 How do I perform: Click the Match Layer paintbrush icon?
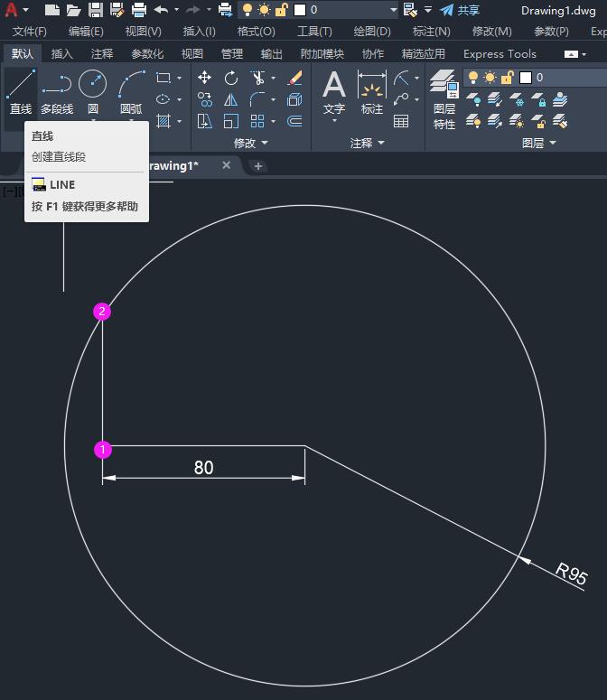pos(560,120)
